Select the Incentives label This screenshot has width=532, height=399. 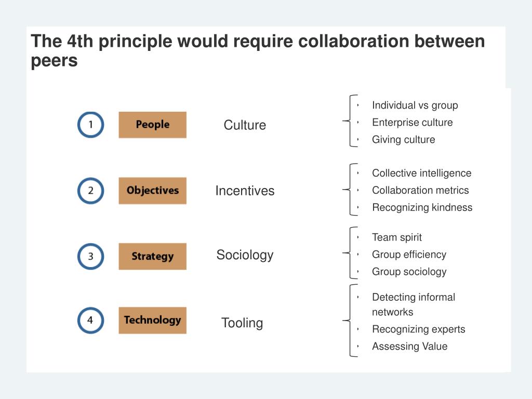coord(245,191)
